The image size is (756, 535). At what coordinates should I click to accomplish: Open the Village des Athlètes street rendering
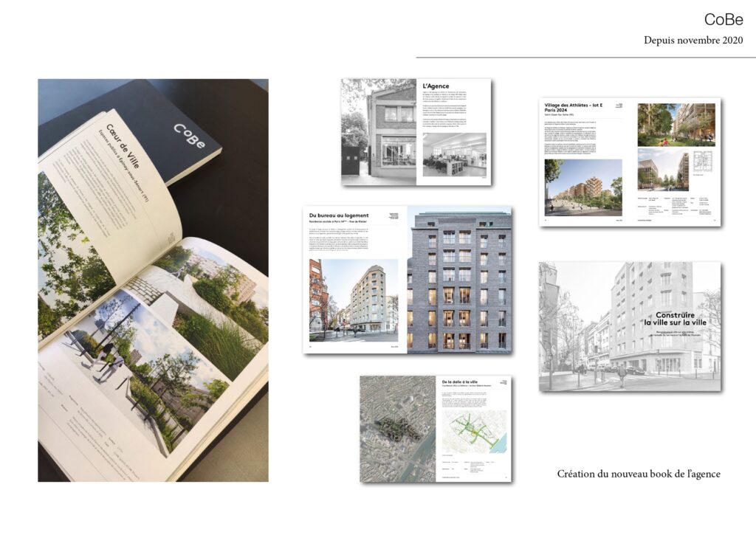pyautogui.click(x=583, y=187)
